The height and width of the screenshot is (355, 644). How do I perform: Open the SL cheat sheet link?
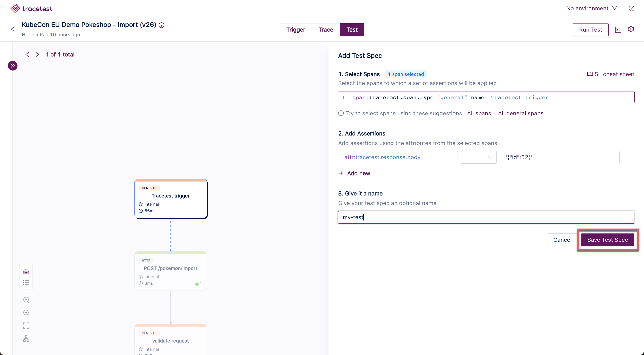click(610, 74)
